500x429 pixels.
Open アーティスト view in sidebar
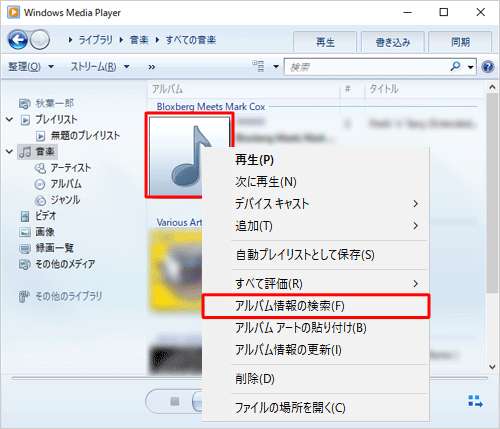[x=70, y=168]
